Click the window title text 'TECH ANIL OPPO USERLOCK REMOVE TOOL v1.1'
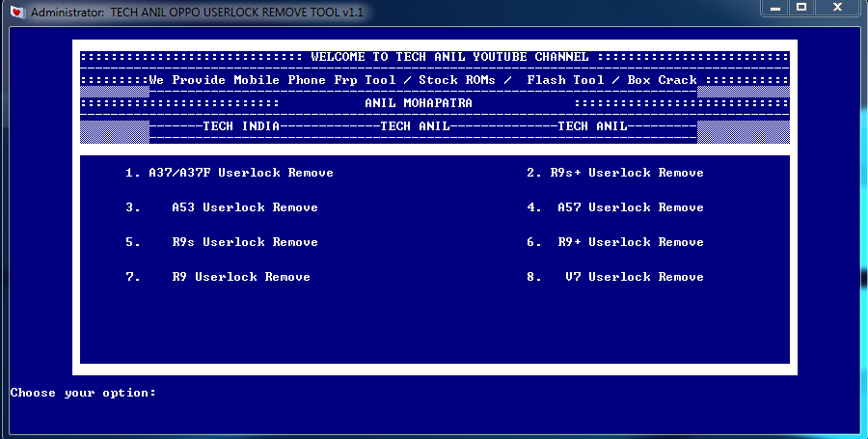The image size is (868, 439). click(237, 13)
